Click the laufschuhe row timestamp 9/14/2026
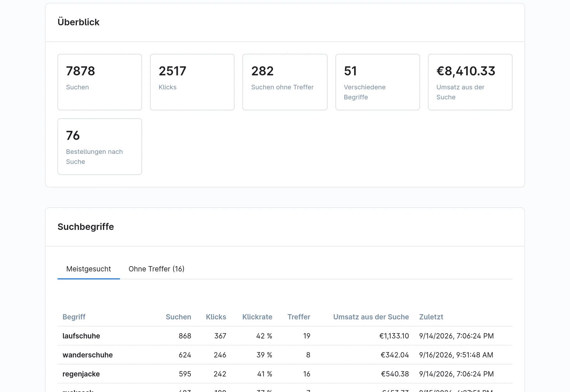Screen dimensions: 570x392 click(x=456, y=336)
